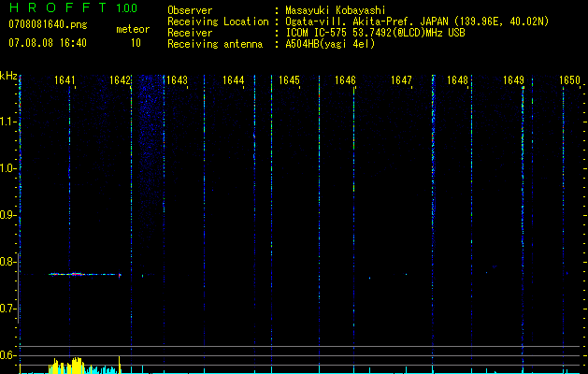
Task: Click the date stamp 07.08.08 16:40
Action: 48,43
